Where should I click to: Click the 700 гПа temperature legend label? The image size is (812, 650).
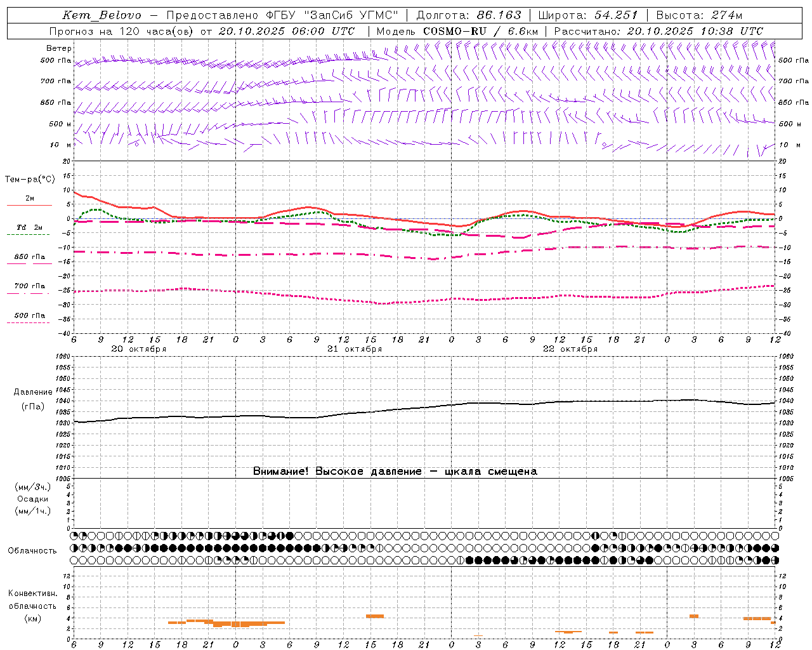pos(30,286)
